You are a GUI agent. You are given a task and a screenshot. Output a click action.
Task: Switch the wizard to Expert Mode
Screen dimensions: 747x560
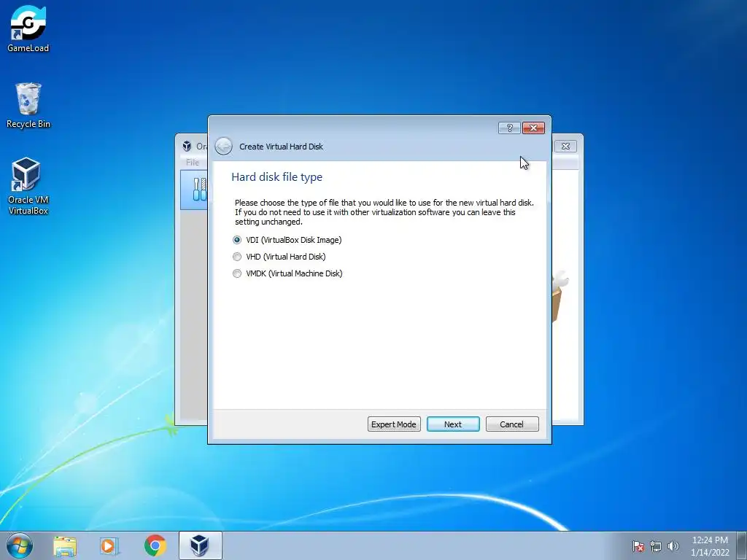[x=394, y=424]
